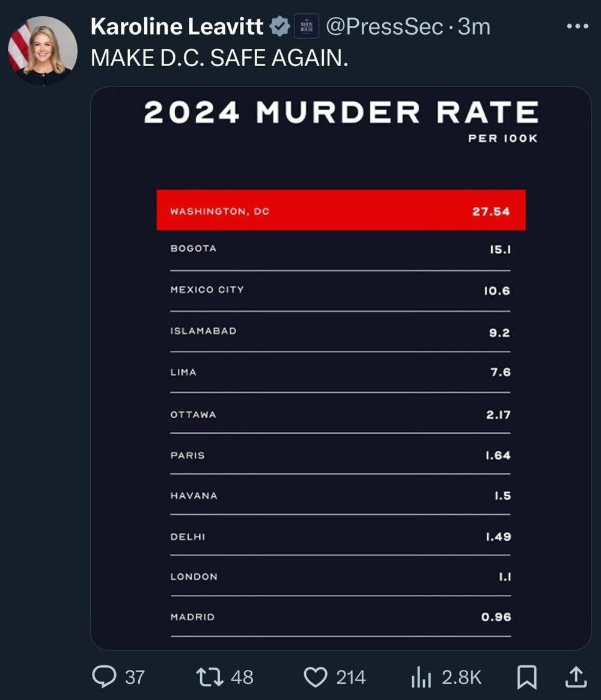Click the 48 reposts count
This screenshot has height=700, width=601.
242,677
